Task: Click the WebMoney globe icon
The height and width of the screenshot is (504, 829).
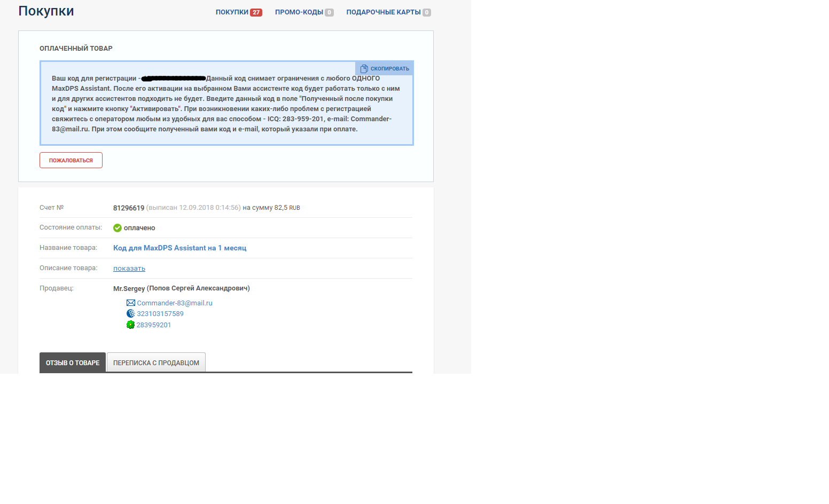Action: click(130, 314)
